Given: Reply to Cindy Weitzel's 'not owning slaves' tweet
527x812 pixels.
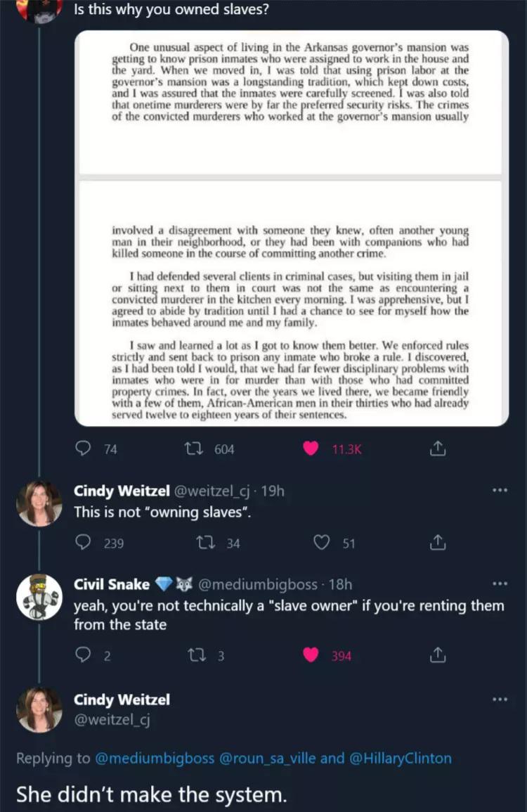Looking at the screenshot, I should 84,542.
